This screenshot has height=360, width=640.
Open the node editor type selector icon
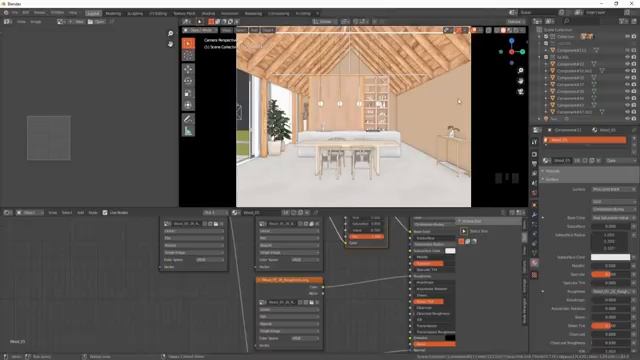[8, 213]
